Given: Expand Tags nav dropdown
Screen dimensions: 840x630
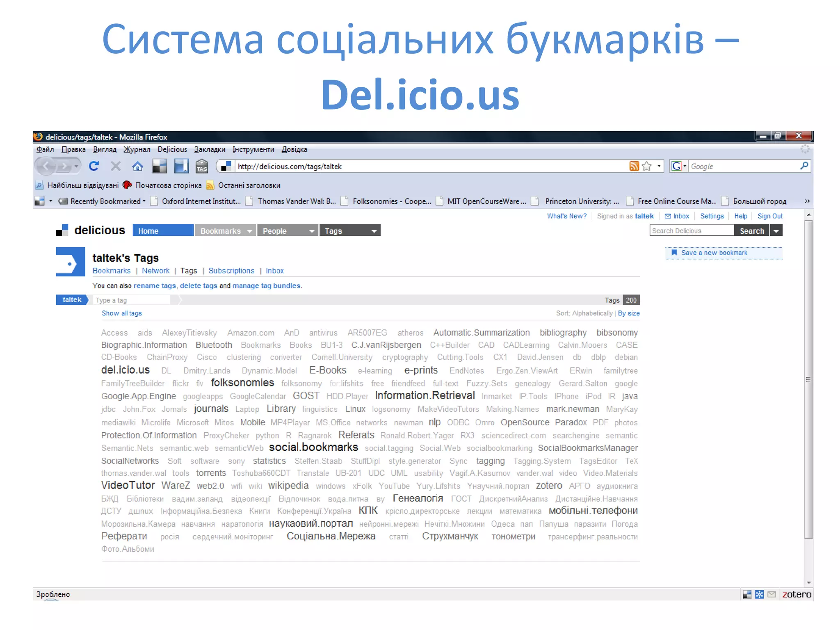Looking at the screenshot, I should pos(374,231).
